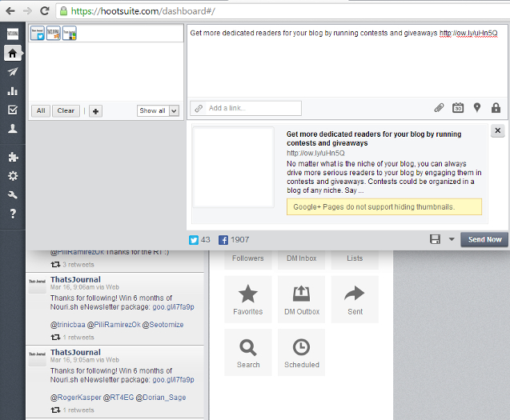
Task: Expand the save options dropdown arrow
Action: coord(452,239)
